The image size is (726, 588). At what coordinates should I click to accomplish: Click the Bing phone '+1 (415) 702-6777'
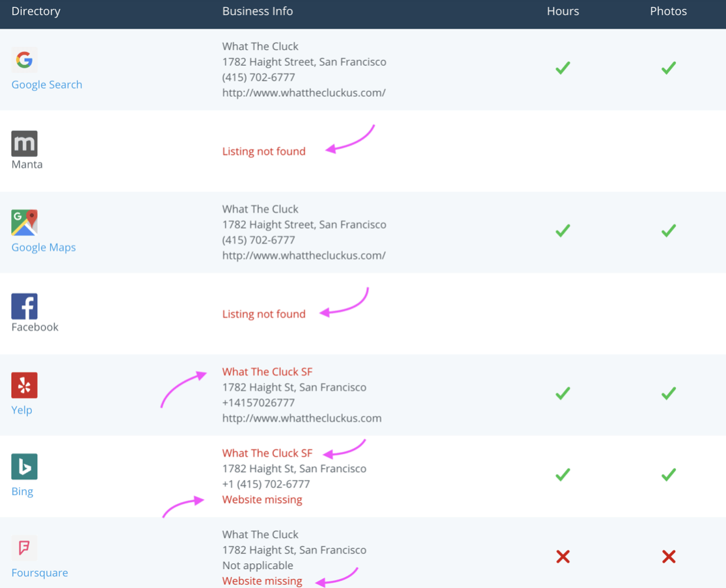pos(266,484)
